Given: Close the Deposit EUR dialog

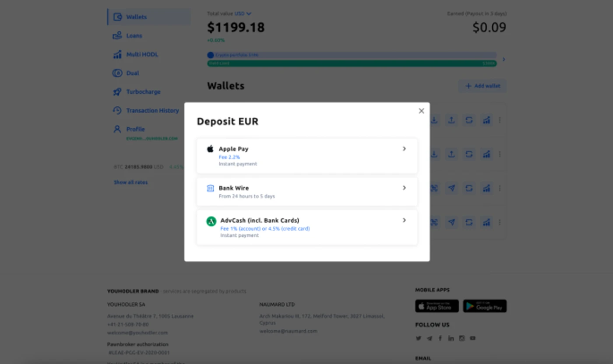Looking at the screenshot, I should (x=421, y=111).
